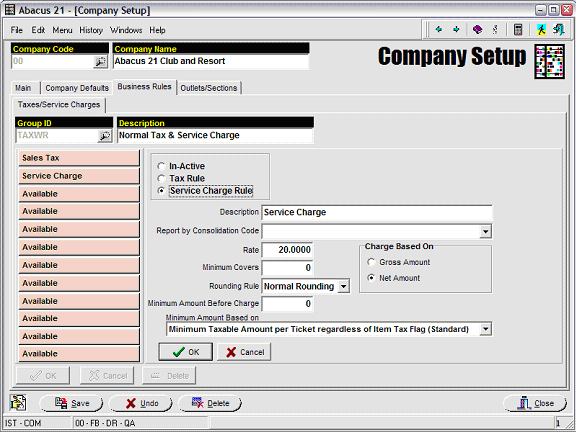Open the Rounding Rule dropdown
Screen dimensions: 576x432
[343, 286]
